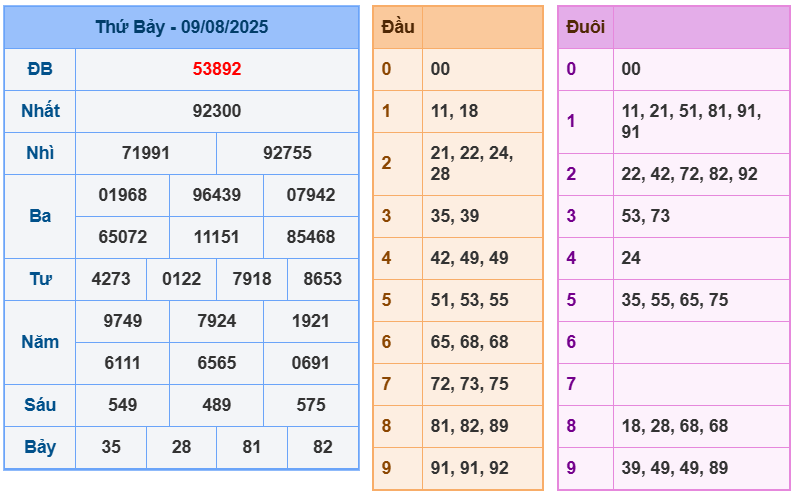Select the red special prize number 53892
Screen dimensions: 792x494
[x=217, y=69]
